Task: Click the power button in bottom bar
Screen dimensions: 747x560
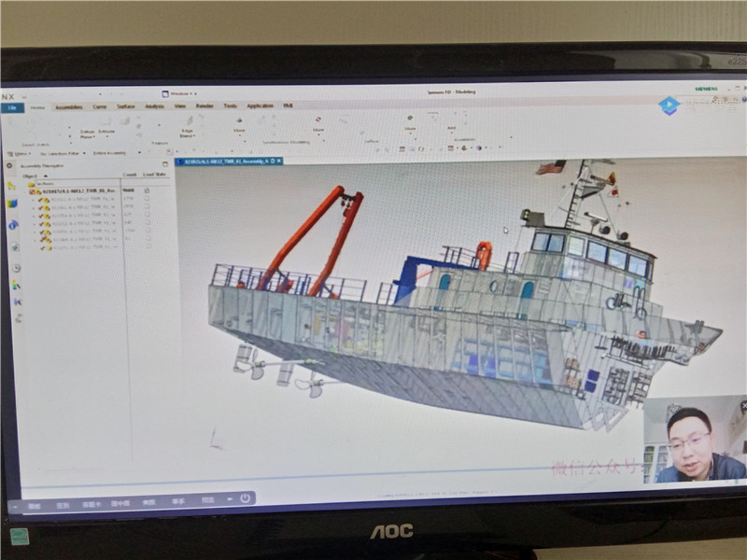Action: point(246,498)
